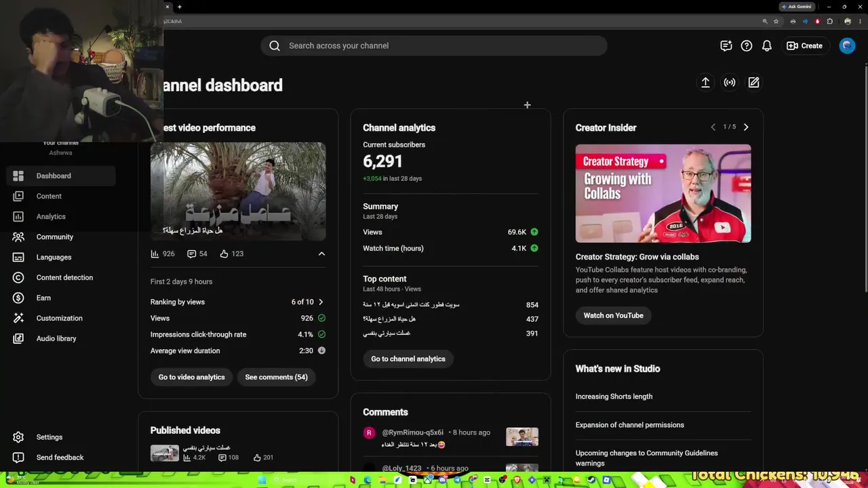Open Telegram from the taskbar
The height and width of the screenshot is (488, 868).
pos(457,480)
